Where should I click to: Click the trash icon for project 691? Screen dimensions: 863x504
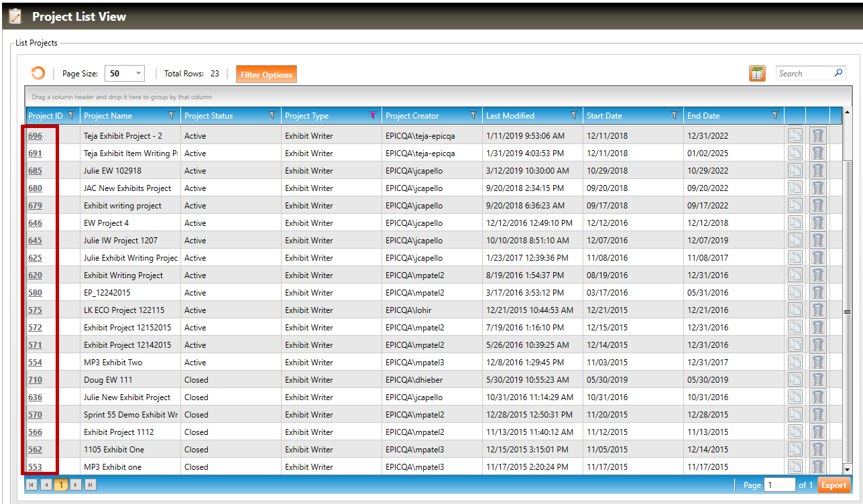817,153
